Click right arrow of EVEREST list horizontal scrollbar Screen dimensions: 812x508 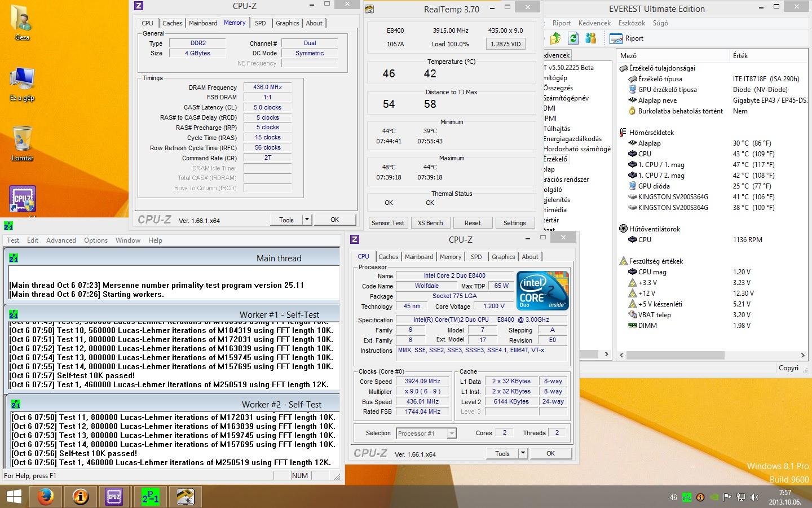[x=802, y=355]
